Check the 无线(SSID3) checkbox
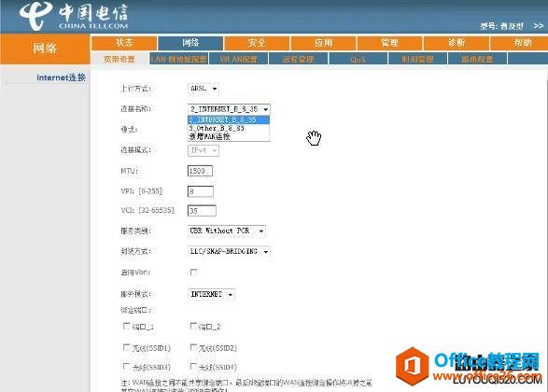548x392 pixels. click(127, 366)
